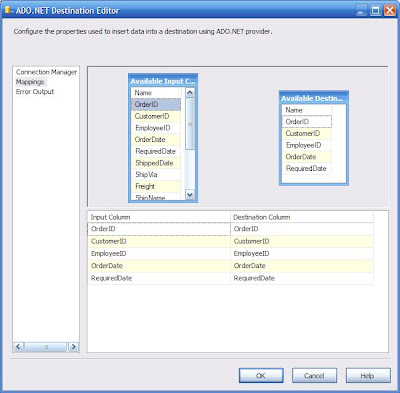Open OrderID cell under Input Column
The width and height of the screenshot is (400, 393).
159,229
